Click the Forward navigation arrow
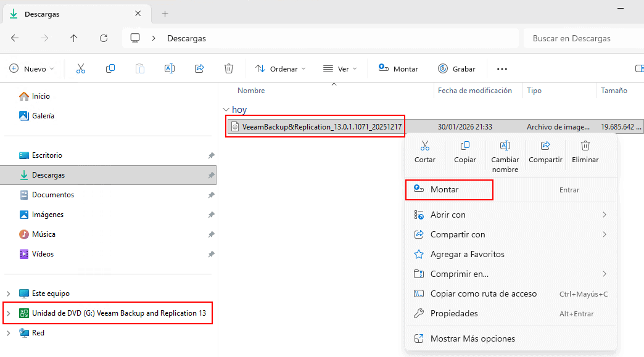Screen dimensions: 644x357 [x=44, y=38]
